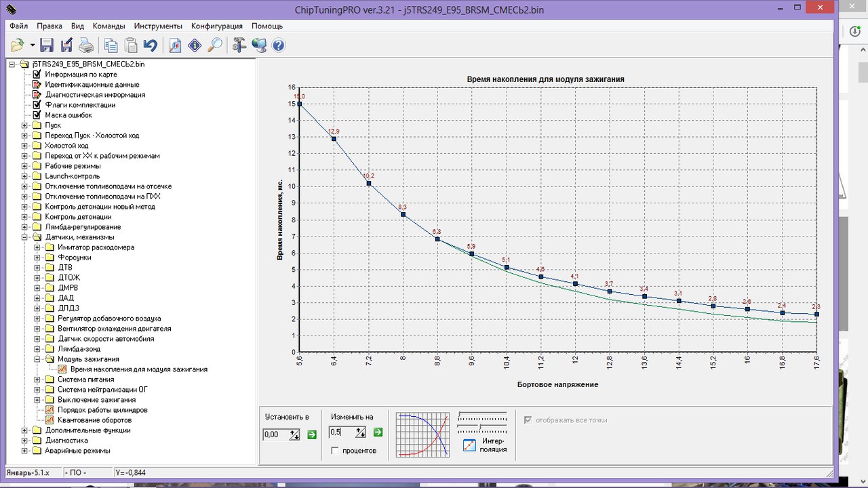Open the Правка menu
The image size is (868, 488).
pyautogui.click(x=50, y=26)
